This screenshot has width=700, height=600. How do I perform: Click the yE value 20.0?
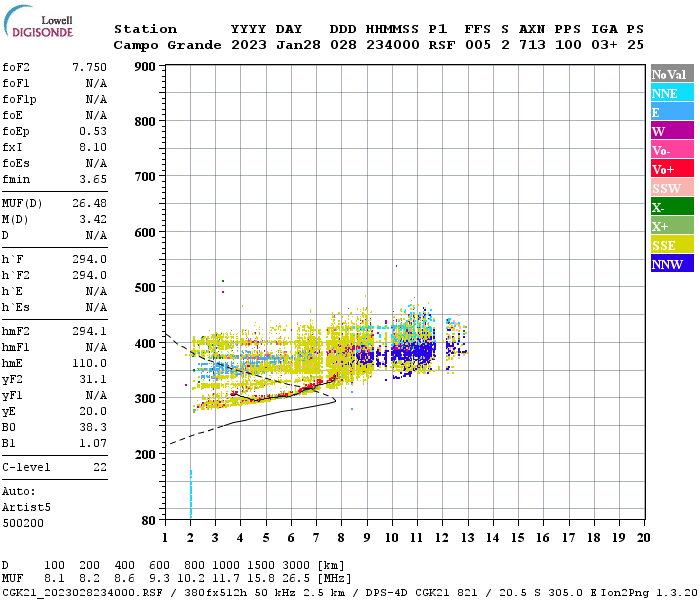point(93,411)
